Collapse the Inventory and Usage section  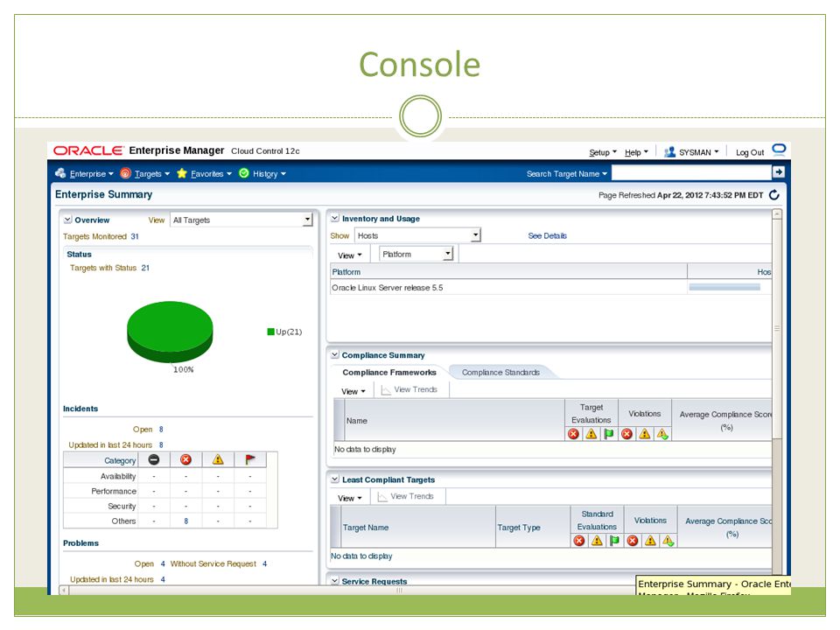coord(335,218)
